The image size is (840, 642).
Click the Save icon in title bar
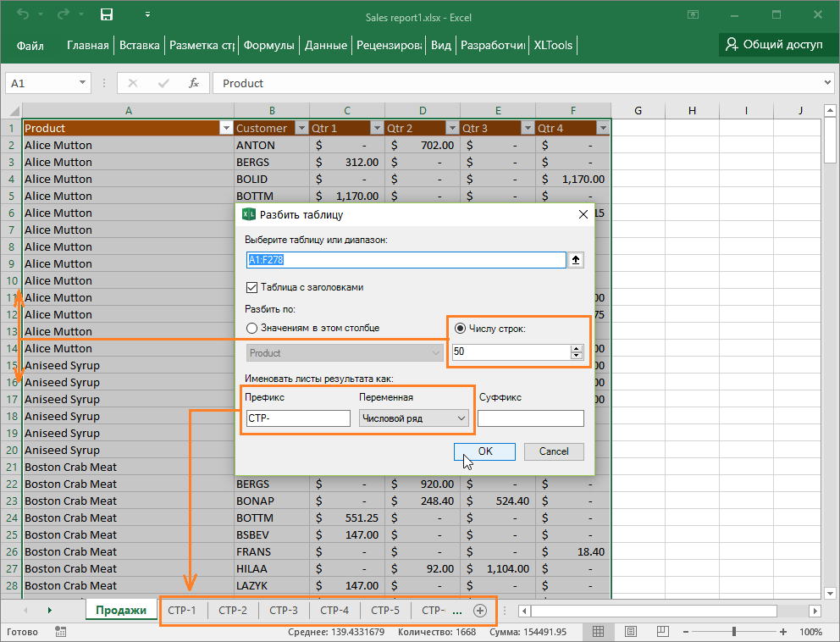pos(107,14)
